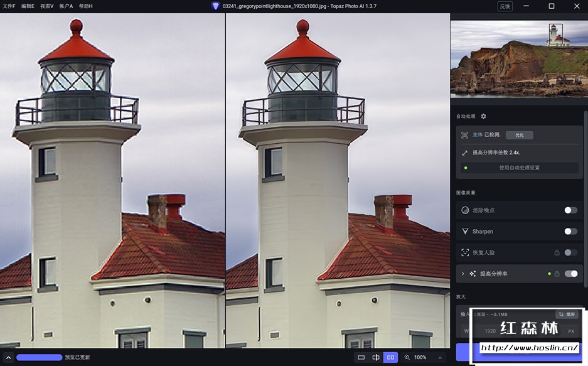Image resolution: width=588 pixels, height=366 pixels.
Task: Click the 图像质量 section heading
Action: pos(466,192)
